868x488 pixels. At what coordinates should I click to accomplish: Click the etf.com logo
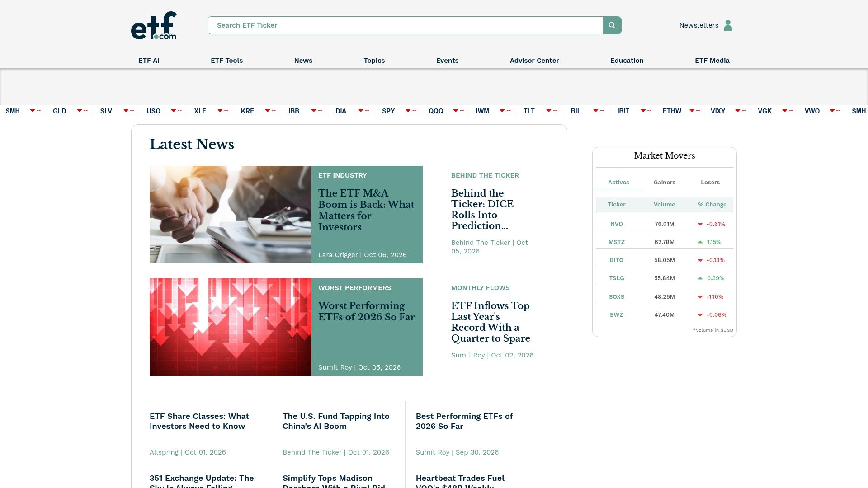[x=154, y=26]
